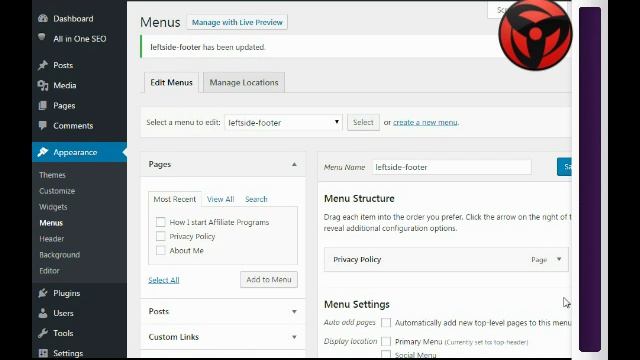Screen dimensions: 640x360
Task: Open Header under Appearance
Action: click(x=51, y=239)
